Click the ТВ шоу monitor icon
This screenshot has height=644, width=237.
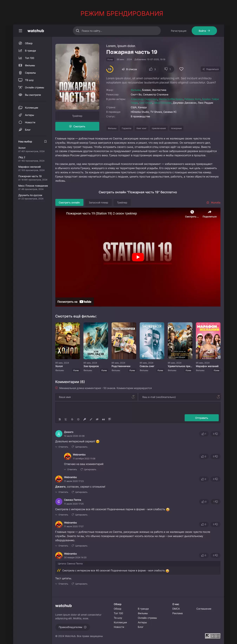(x=20, y=80)
